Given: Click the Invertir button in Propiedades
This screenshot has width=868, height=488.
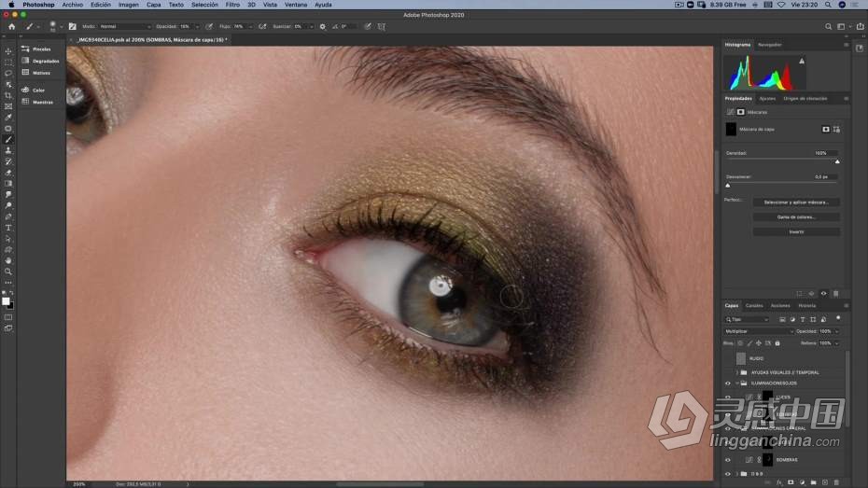Looking at the screenshot, I should tap(796, 232).
